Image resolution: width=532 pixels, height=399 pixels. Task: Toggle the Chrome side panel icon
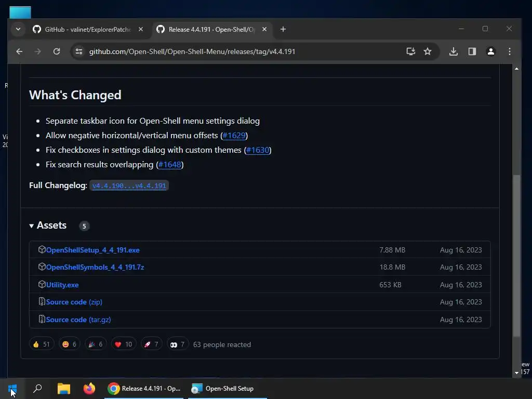pyautogui.click(x=472, y=51)
